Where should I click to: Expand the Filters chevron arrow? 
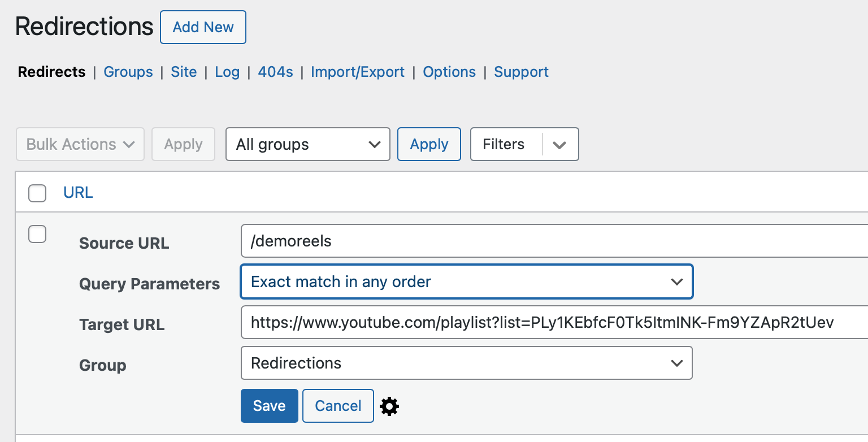click(x=559, y=145)
